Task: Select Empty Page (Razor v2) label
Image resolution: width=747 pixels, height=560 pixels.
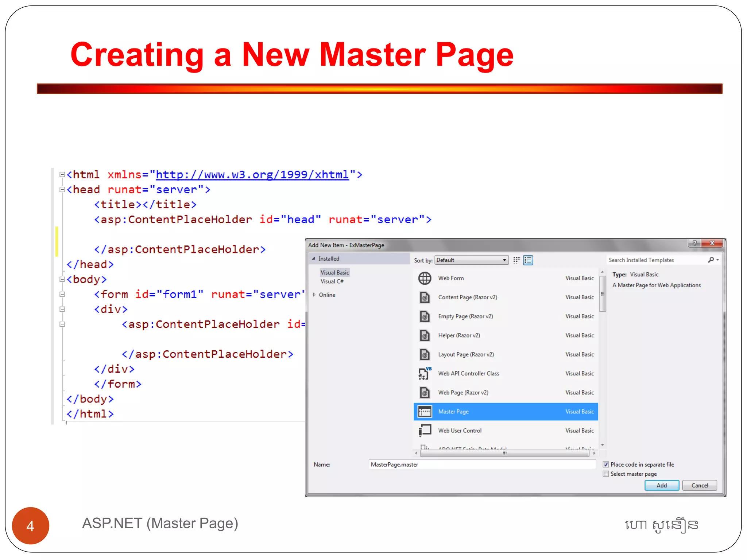Action: coord(465,316)
